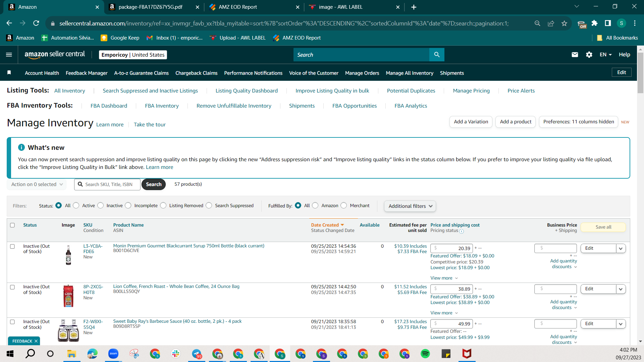Viewport: 644px width, 362px height.
Task: Check the Sweet Baby Ray's row checkbox
Action: point(12,322)
